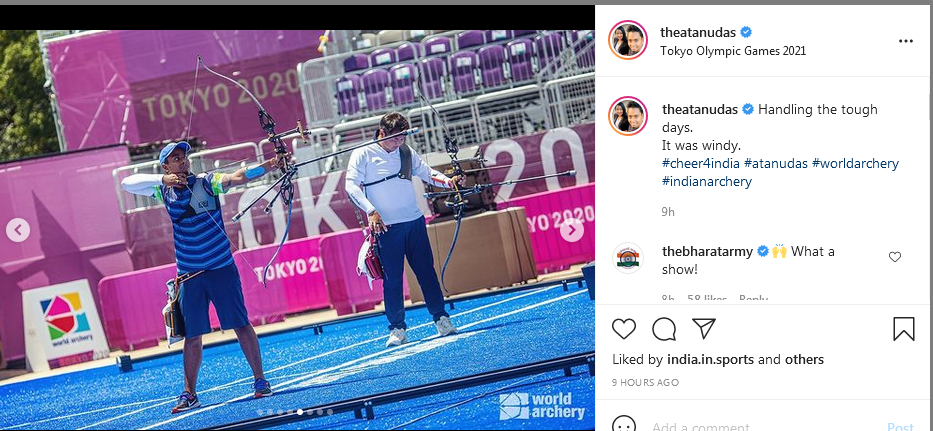Open emoji picker beside the comment box
This screenshot has width=933, height=431.
click(x=624, y=425)
